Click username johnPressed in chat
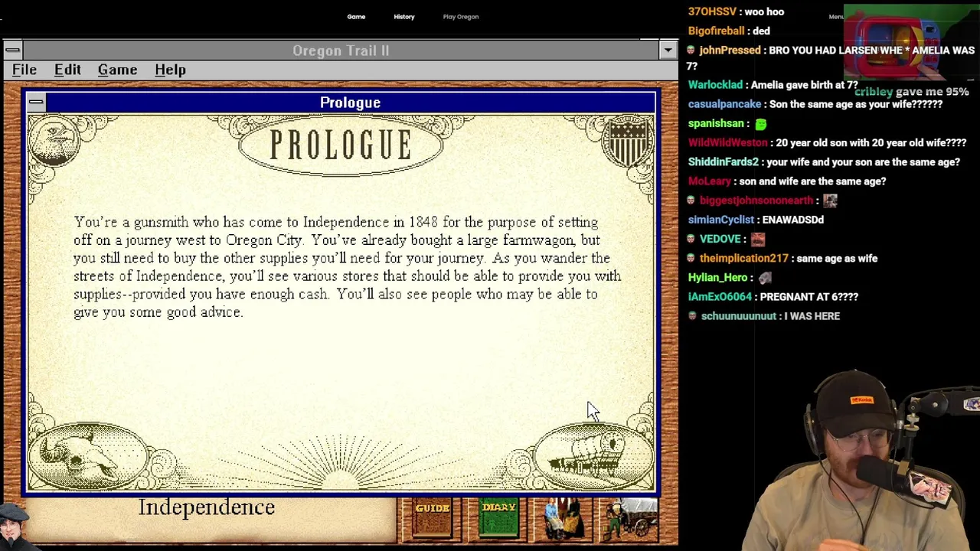Screen dimensions: 980x551 (x=730, y=50)
